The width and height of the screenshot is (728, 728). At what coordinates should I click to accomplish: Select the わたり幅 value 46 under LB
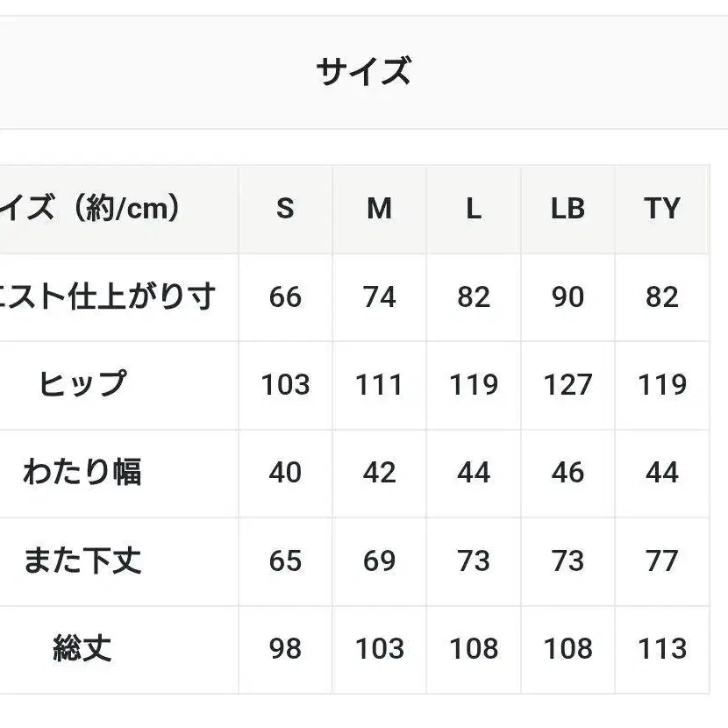point(567,473)
